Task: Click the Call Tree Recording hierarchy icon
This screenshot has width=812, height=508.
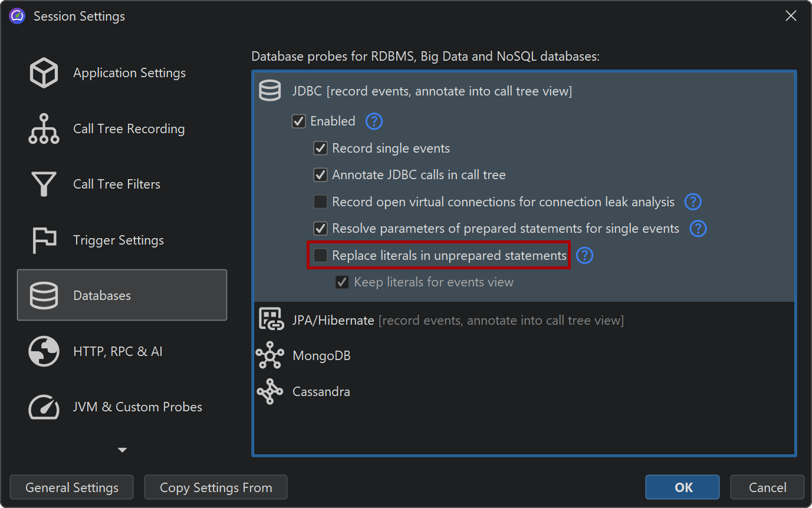Action: [x=44, y=129]
